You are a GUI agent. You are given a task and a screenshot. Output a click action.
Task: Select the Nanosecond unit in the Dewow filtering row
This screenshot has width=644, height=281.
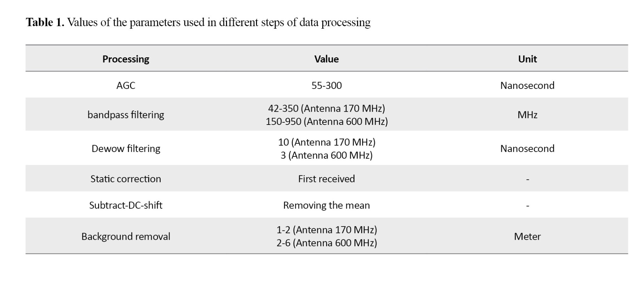[x=527, y=148]
